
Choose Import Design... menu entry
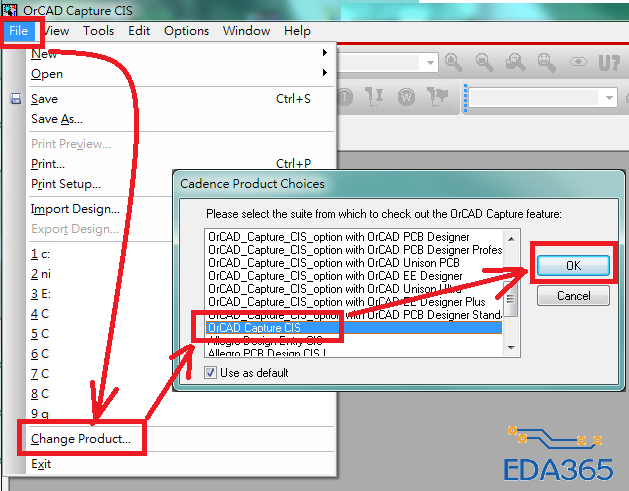75,209
